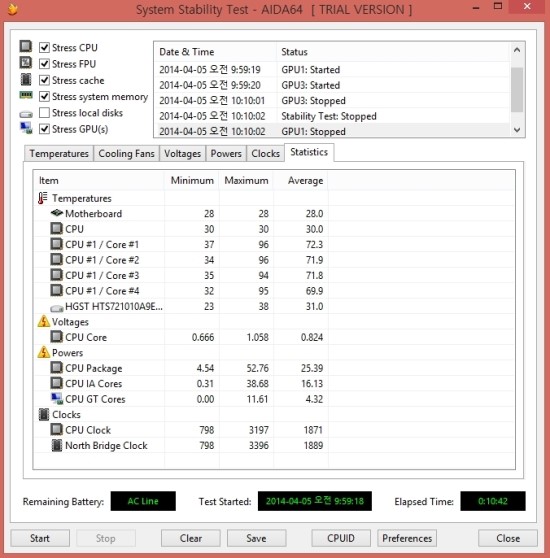Viewport: 550px width, 558px height.
Task: Click the memory module icon beside Stress system memory
Action: [x=26, y=95]
